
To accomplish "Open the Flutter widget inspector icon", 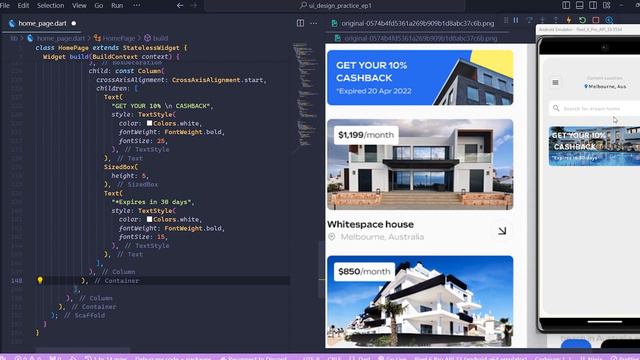I will [x=609, y=20].
